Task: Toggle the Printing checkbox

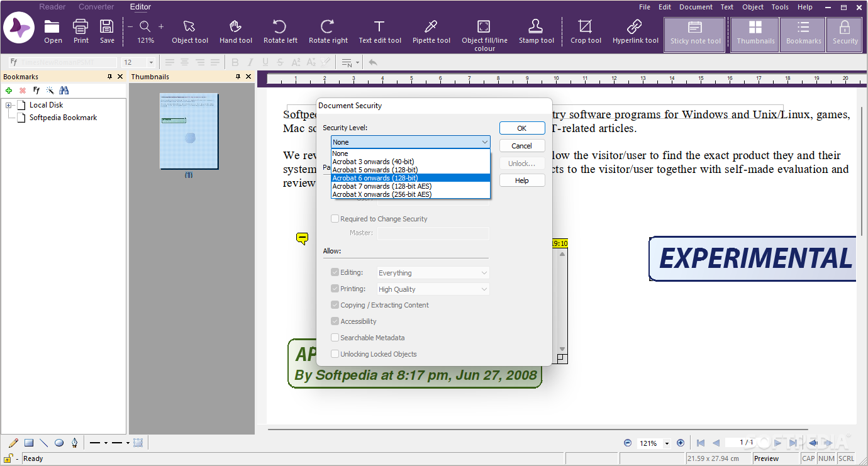Action: (x=335, y=289)
